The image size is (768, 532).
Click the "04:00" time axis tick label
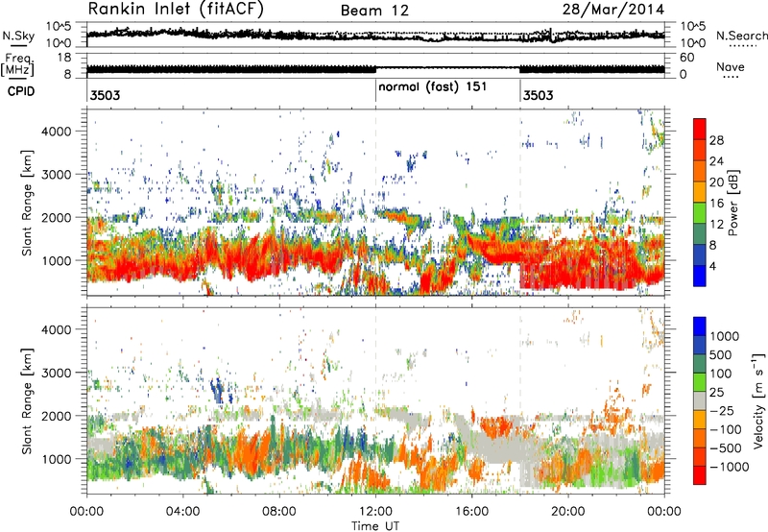pos(182,511)
